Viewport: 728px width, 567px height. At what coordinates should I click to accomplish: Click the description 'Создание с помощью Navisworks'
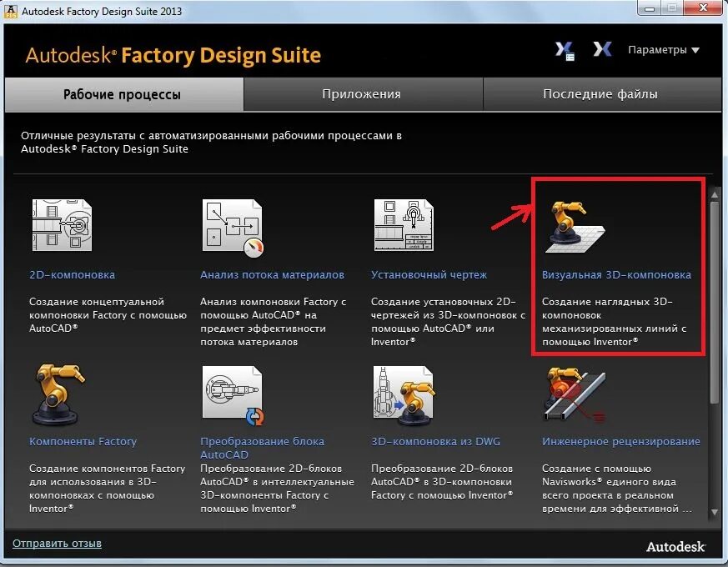click(616, 489)
